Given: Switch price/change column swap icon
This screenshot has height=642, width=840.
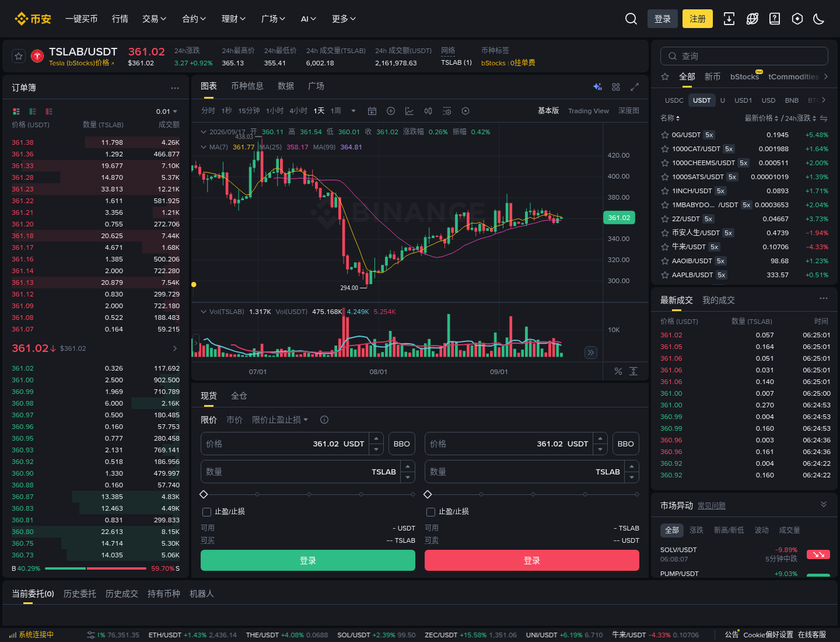Looking at the screenshot, I should pos(824,118).
